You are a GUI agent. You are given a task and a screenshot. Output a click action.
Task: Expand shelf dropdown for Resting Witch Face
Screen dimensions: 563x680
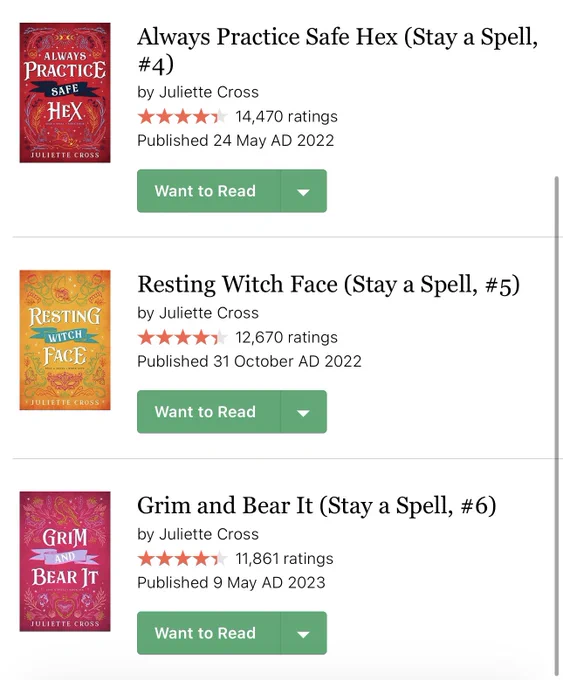pyautogui.click(x=304, y=412)
